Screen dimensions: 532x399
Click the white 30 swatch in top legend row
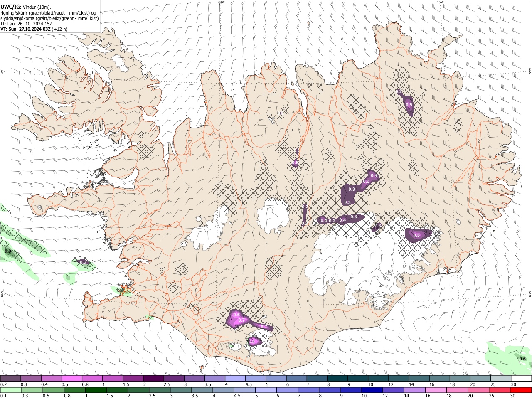coord(522,379)
